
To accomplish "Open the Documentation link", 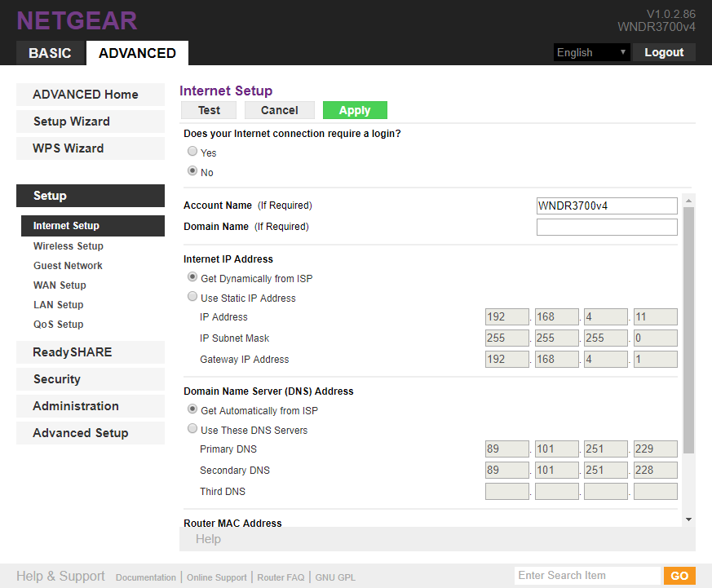I will [146, 577].
